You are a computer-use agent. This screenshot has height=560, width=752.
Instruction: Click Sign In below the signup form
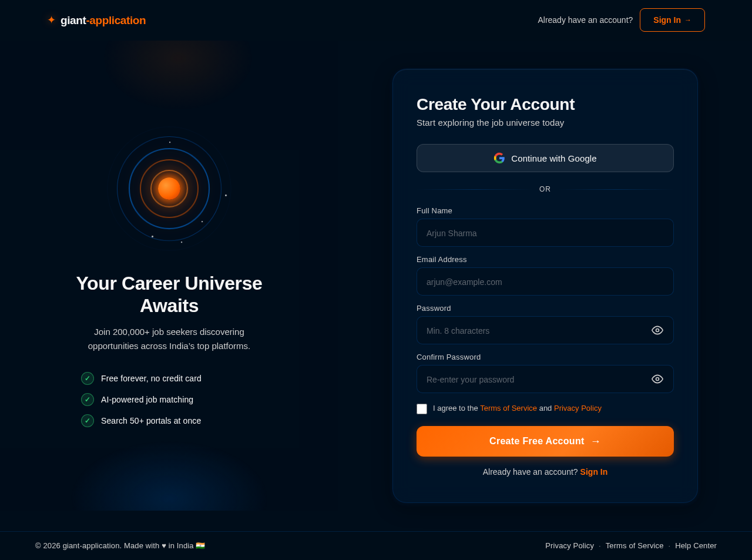point(593,471)
